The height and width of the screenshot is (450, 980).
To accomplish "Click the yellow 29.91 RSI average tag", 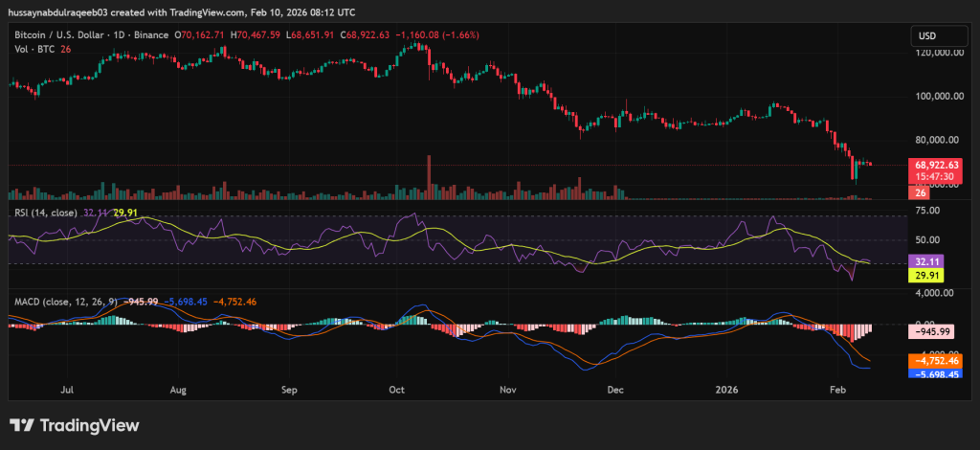I will [x=925, y=274].
